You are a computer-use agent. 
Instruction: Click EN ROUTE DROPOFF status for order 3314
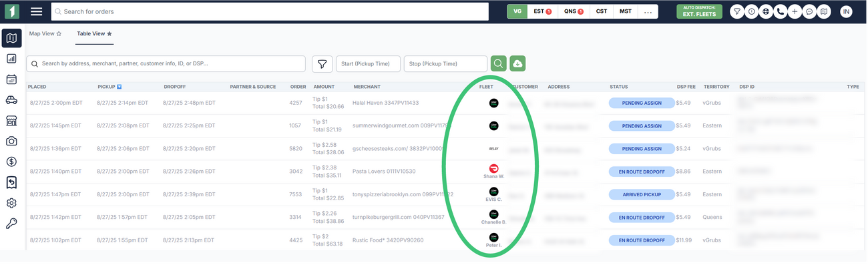click(x=642, y=217)
